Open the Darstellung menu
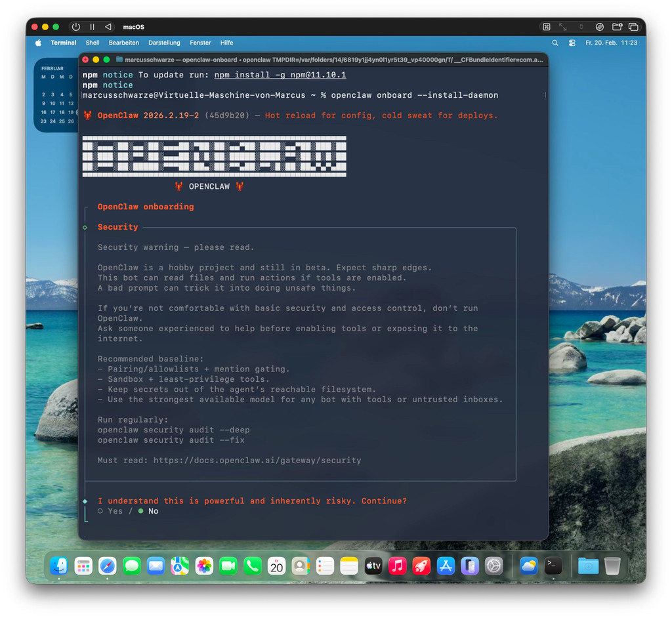The width and height of the screenshot is (672, 618). point(164,43)
